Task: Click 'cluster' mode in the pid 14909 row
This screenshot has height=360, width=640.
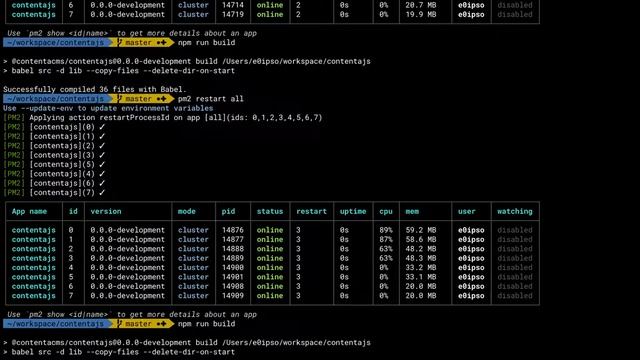Action: tap(193, 296)
